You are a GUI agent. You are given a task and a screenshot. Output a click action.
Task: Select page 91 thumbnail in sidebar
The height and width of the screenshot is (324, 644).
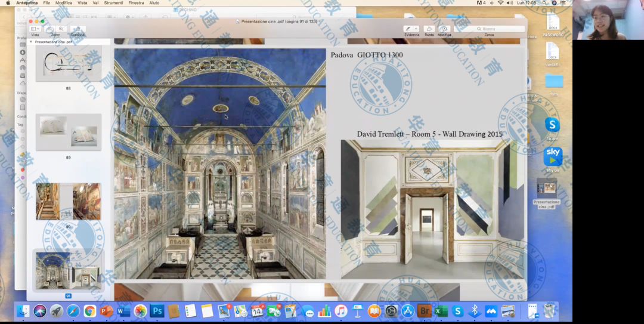tap(68, 270)
